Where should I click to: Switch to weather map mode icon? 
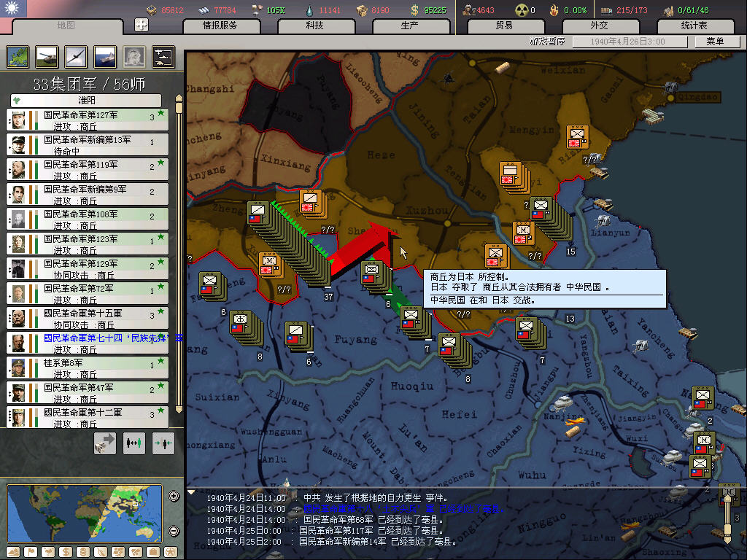point(48,553)
